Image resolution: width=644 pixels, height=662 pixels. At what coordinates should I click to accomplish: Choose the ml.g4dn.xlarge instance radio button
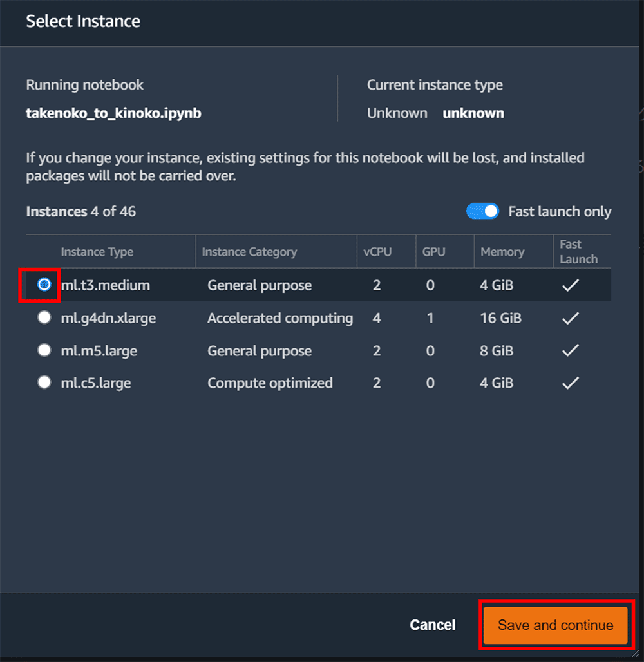pos(44,317)
